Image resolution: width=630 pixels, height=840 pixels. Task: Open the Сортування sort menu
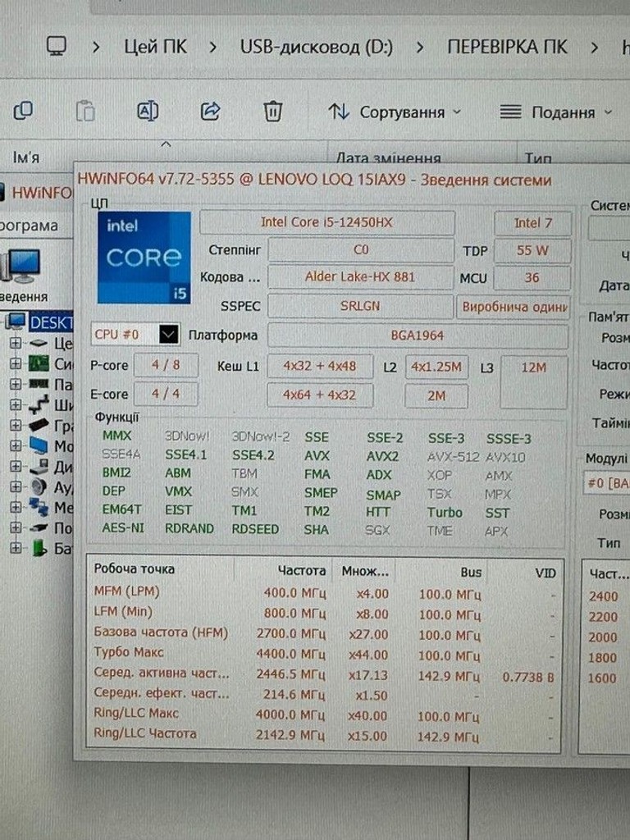[395, 112]
